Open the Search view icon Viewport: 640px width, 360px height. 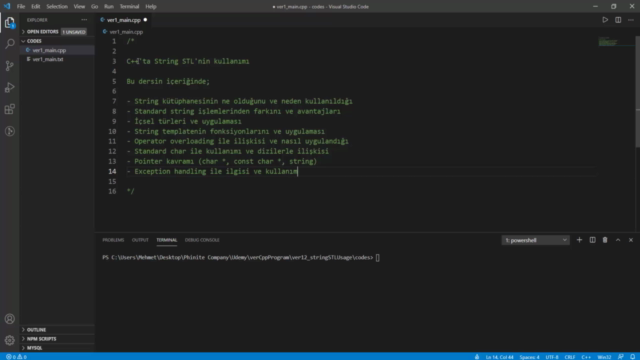(10, 44)
